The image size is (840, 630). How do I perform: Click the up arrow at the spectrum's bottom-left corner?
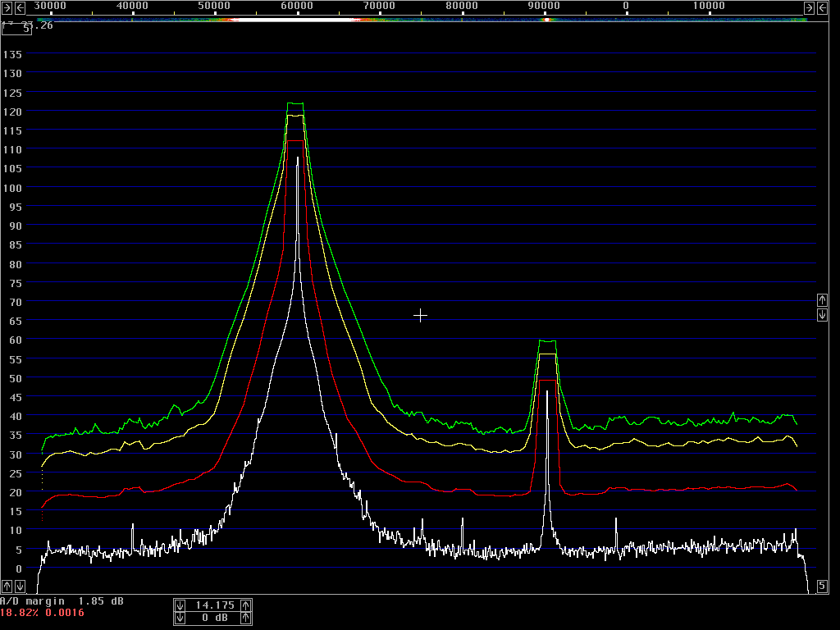coord(7,586)
